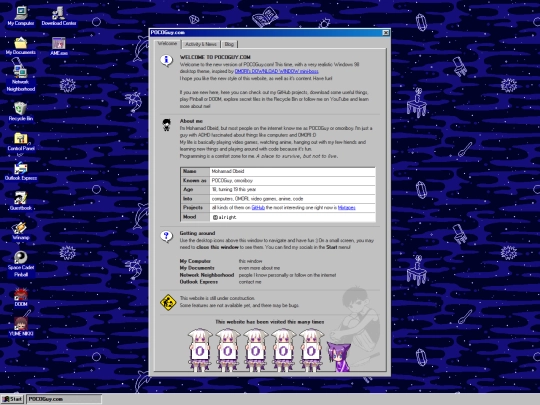The image size is (540, 405).
Task: Click the 'even more about me' description
Action: (x=259, y=268)
